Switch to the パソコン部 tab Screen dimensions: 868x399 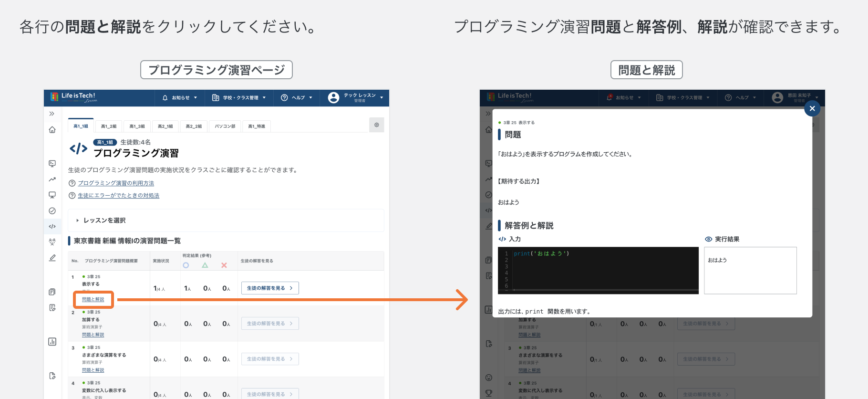[225, 126]
